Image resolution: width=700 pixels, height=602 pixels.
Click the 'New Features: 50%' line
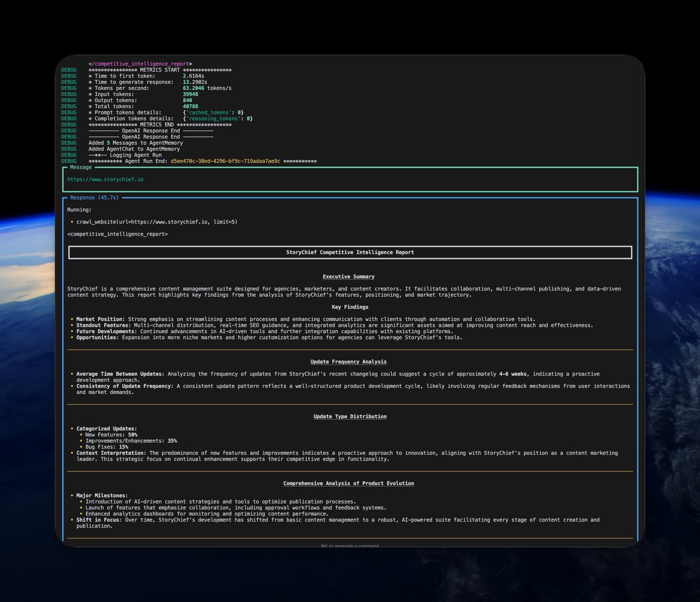111,435
